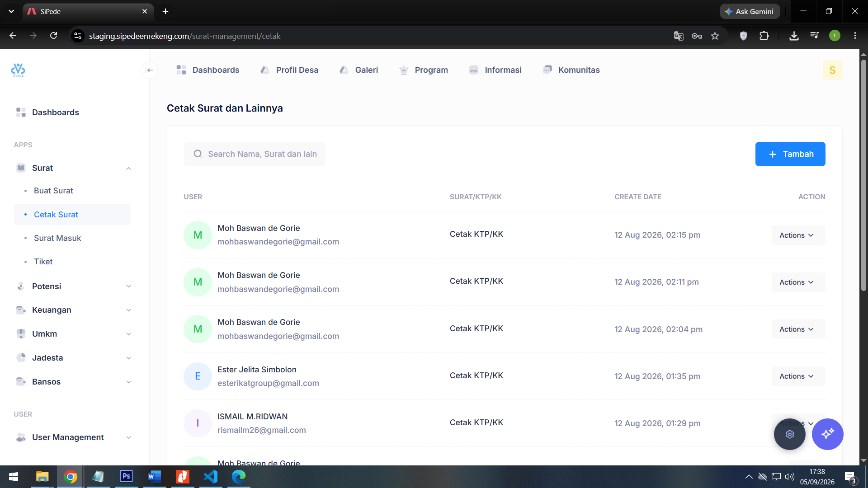The image size is (868, 488).
Task: Open Visual Studio Code from the taskbar
Action: tap(211, 476)
